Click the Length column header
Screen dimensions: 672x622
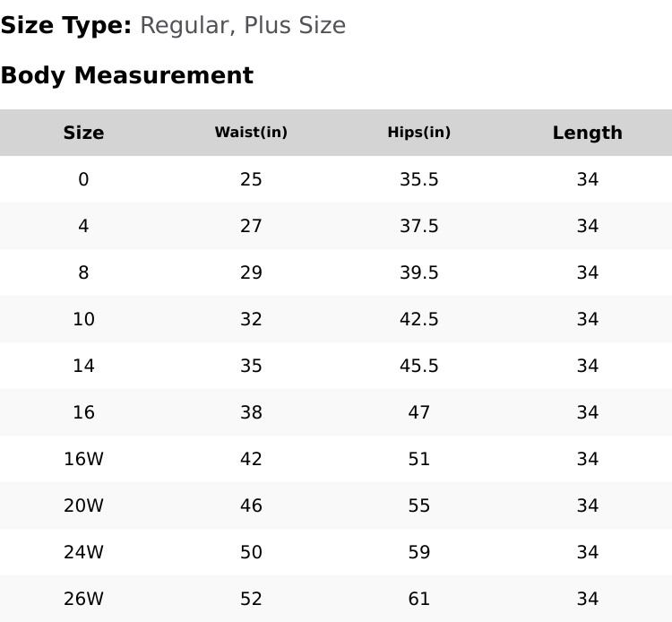pos(587,133)
